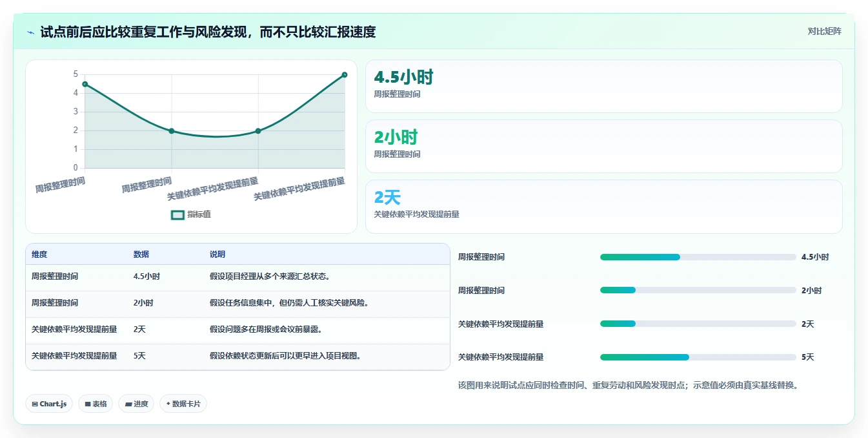The image size is (868, 438).
Task: Click table cell 假设依赖状态更新后可以更早进入项目视图。
Action: tap(286, 355)
